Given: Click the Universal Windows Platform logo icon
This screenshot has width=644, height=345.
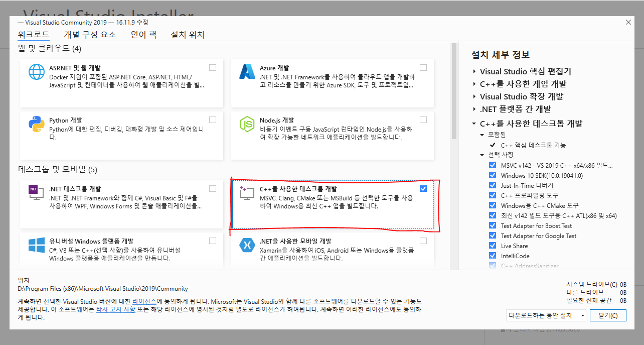Looking at the screenshot, I should coord(37,245).
